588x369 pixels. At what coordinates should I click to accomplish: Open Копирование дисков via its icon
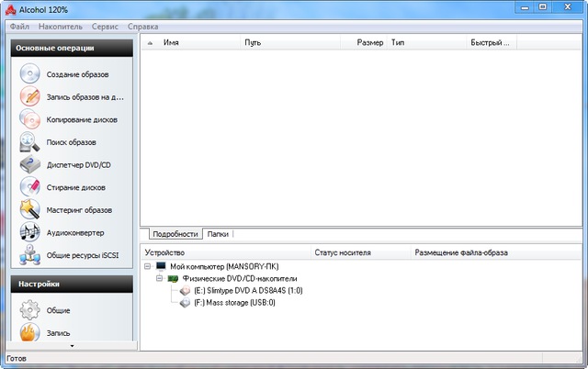pyautogui.click(x=30, y=119)
